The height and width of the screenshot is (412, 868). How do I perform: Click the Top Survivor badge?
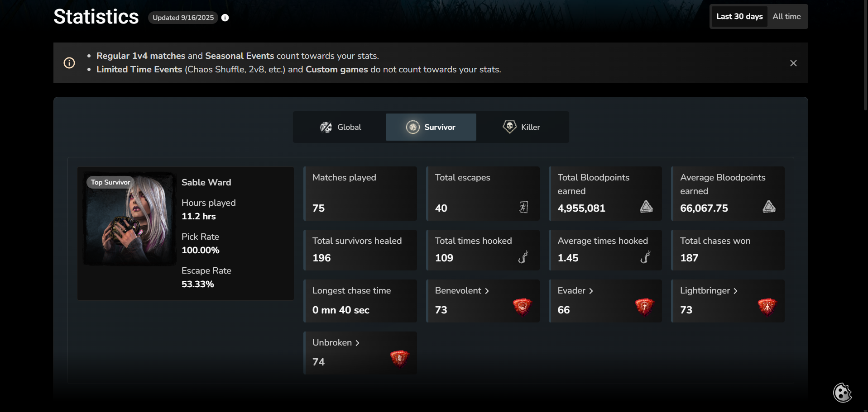coord(110,182)
